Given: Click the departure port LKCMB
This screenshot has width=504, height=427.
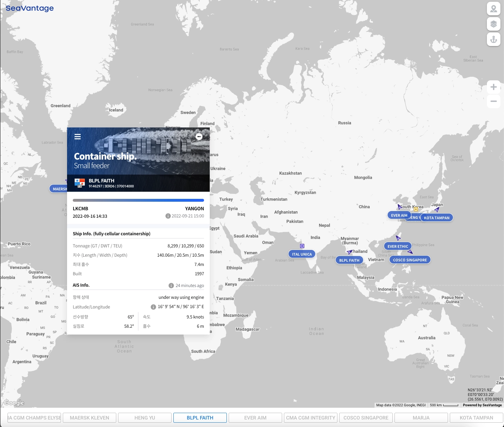Looking at the screenshot, I should (81, 209).
